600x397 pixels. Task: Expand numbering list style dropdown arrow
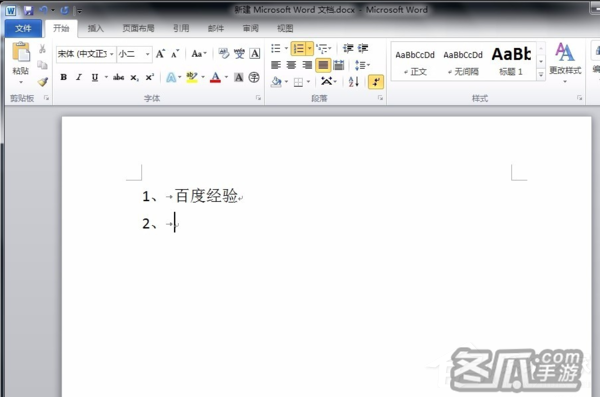tap(310, 48)
